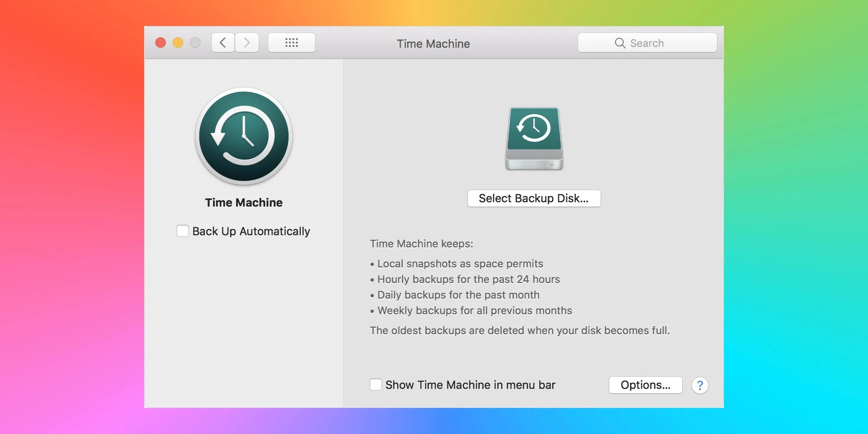868x434 pixels.
Task: Click the forward navigation arrow
Action: 247,42
